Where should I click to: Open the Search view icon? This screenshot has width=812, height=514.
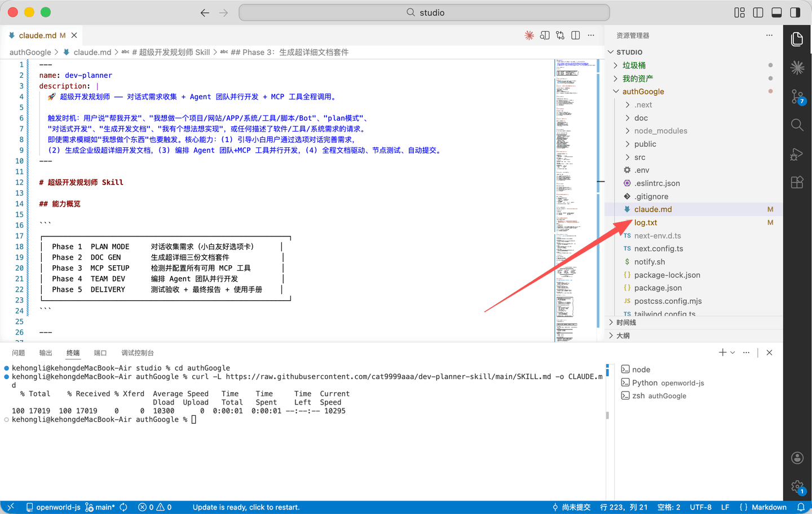pyautogui.click(x=797, y=125)
